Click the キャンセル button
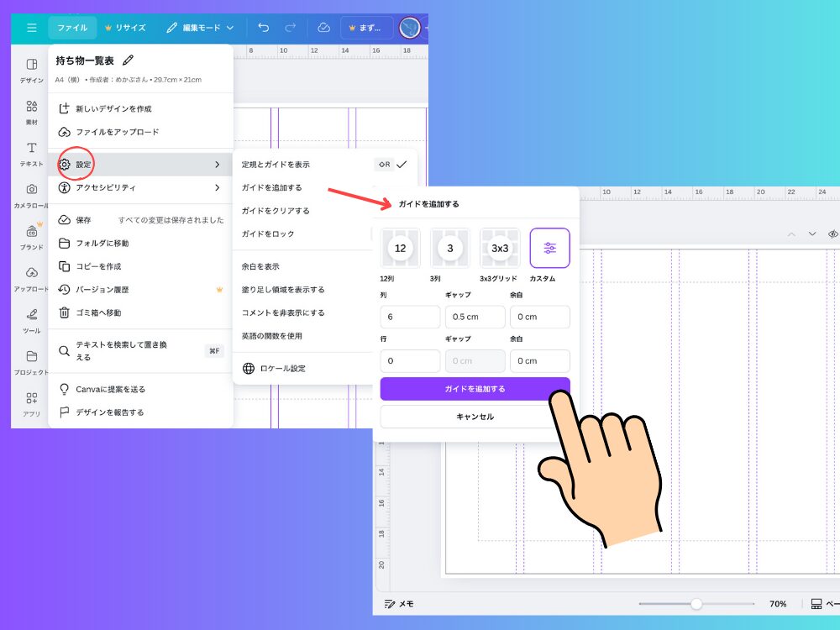Screen dimensions: 840x630 (475, 417)
